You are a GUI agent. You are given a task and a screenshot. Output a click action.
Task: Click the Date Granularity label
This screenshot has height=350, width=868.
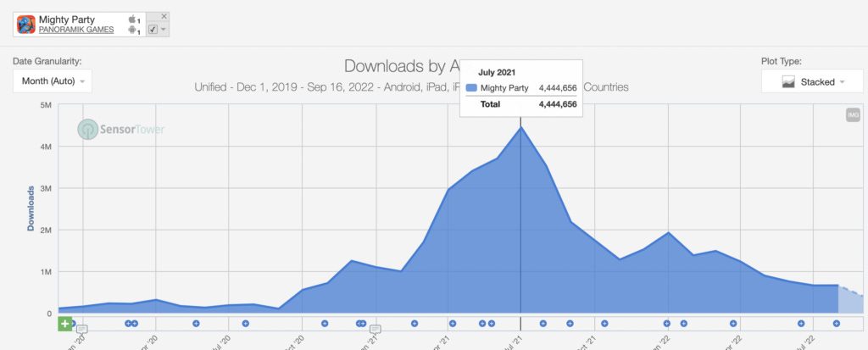(x=47, y=62)
